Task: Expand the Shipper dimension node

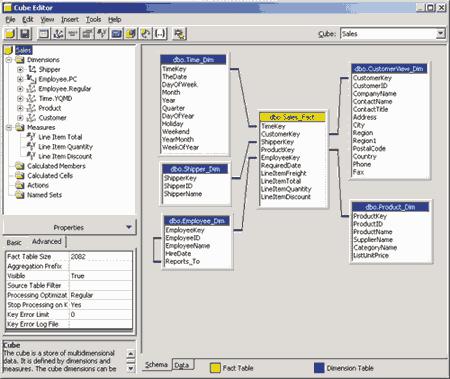Action: tap(20, 70)
